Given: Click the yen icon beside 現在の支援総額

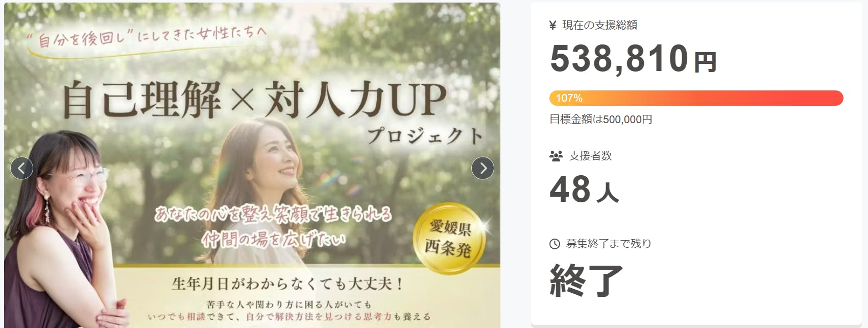Looking at the screenshot, I should coord(552,26).
